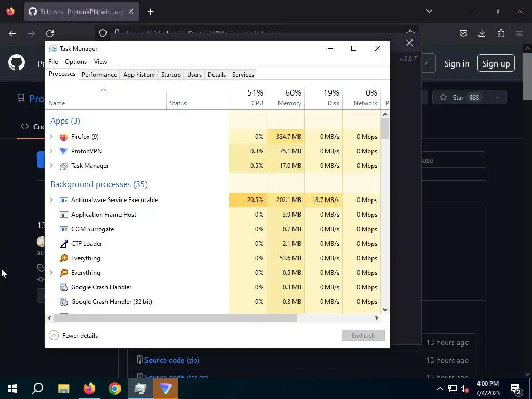Expand the Task Manager process entry
The height and width of the screenshot is (399, 532).
tap(51, 166)
